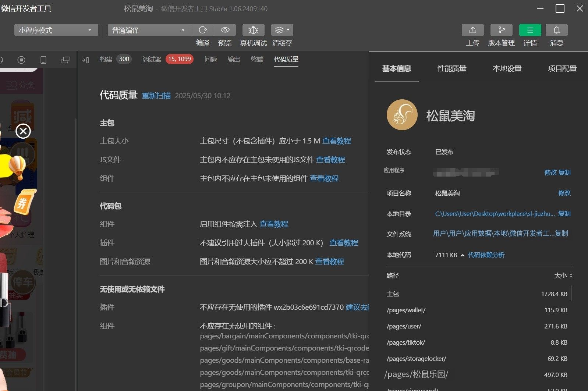
Task: Click the path list scrollbar
Action: pos(571,294)
